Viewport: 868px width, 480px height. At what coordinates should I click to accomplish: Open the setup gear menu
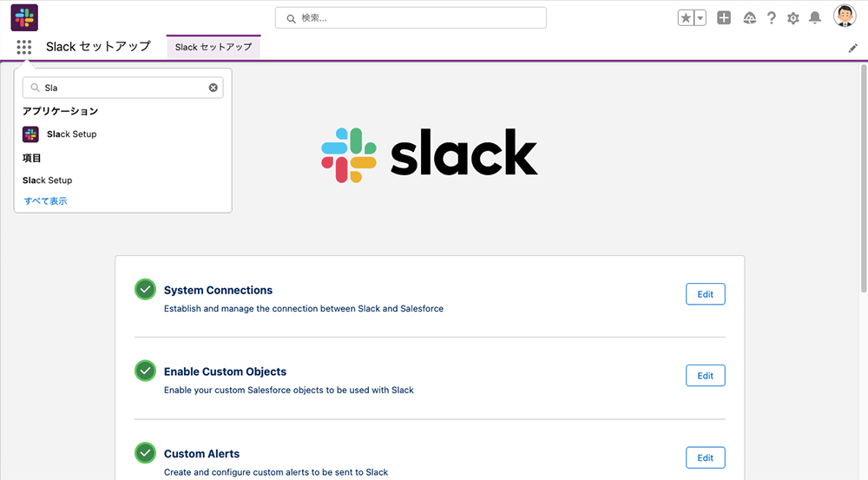[793, 18]
